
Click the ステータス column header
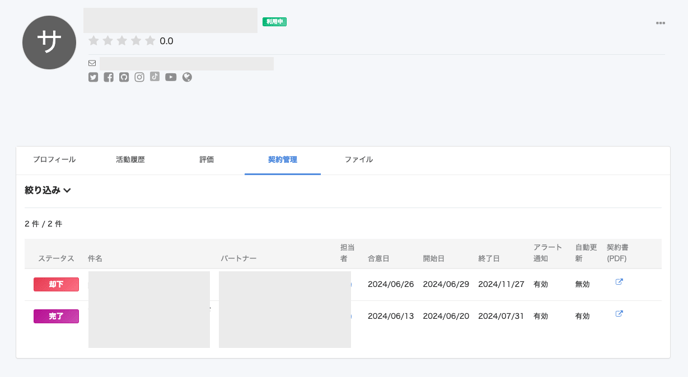(56, 259)
